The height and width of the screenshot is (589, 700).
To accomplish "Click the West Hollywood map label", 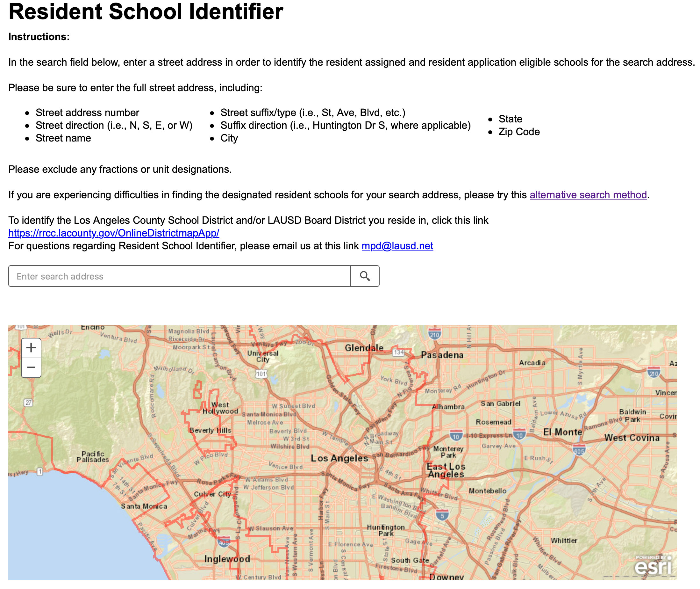I will [221, 408].
